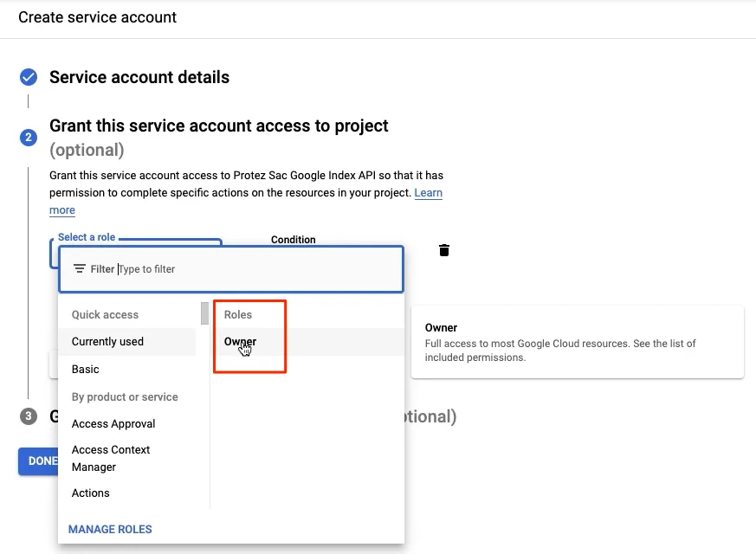Delete the role with the trash icon
Viewport: 756px width, 554px height.
pyautogui.click(x=444, y=250)
